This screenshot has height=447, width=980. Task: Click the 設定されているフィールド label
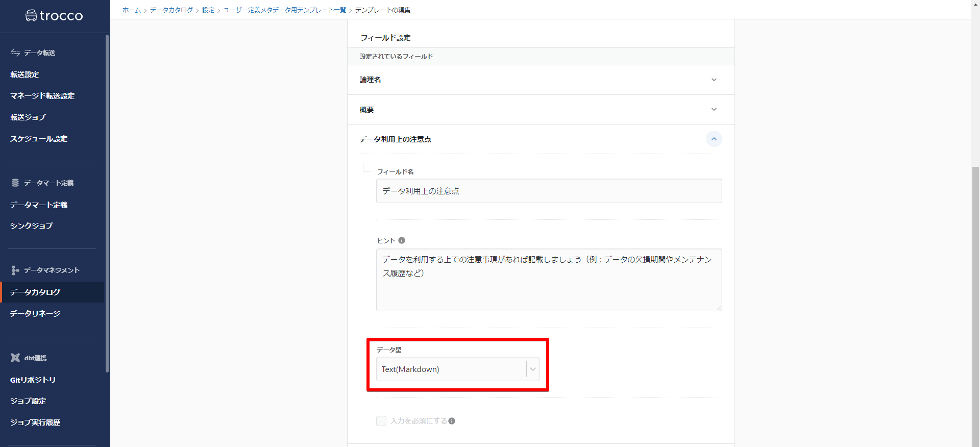pyautogui.click(x=396, y=57)
